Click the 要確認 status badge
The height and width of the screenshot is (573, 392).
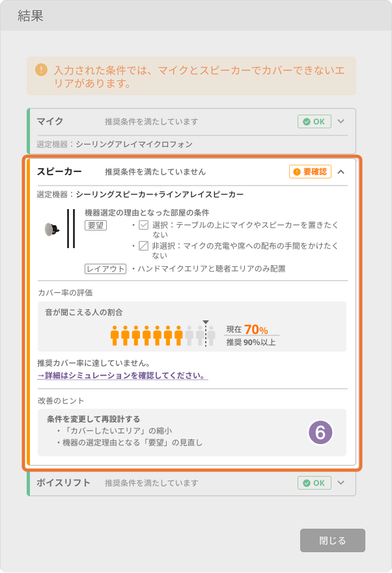point(310,172)
